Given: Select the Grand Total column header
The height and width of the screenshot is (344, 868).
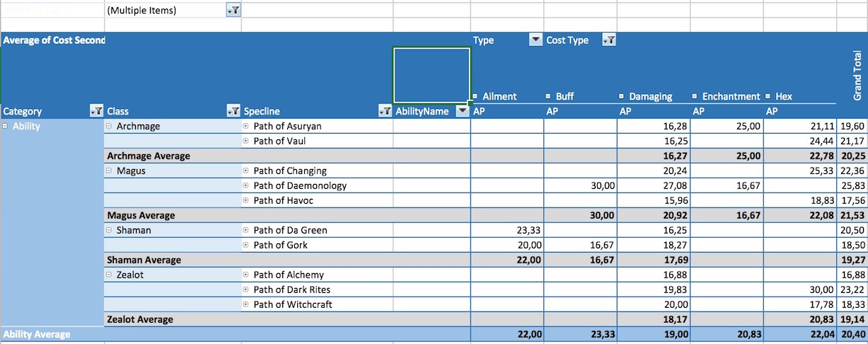Looking at the screenshot, I should coord(857,74).
